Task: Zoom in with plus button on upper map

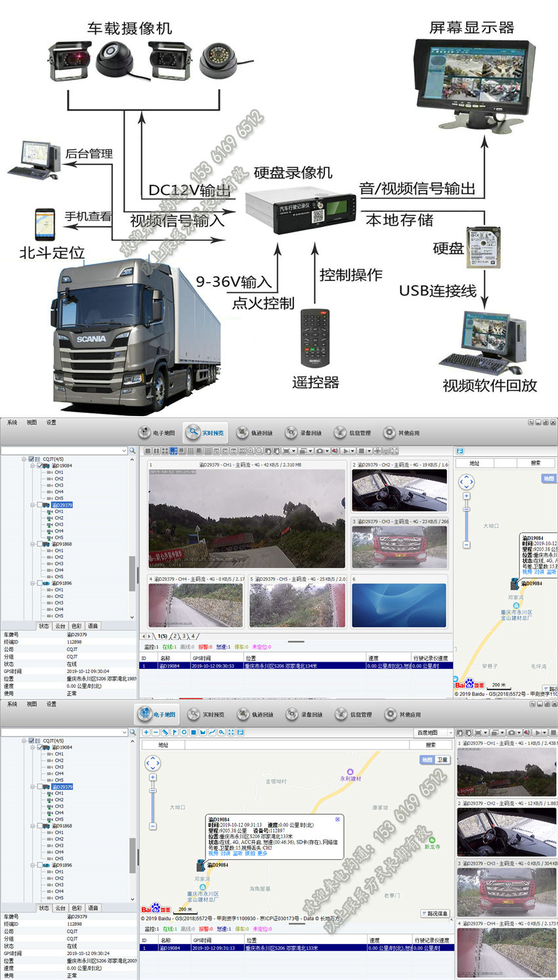Action: coord(467,496)
